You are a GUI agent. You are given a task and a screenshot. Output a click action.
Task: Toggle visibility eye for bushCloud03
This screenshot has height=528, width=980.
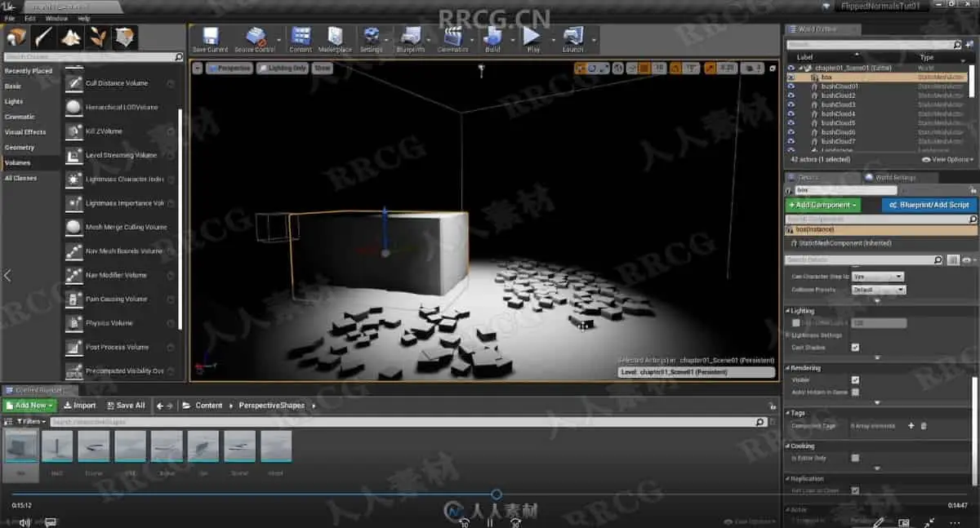click(x=791, y=104)
